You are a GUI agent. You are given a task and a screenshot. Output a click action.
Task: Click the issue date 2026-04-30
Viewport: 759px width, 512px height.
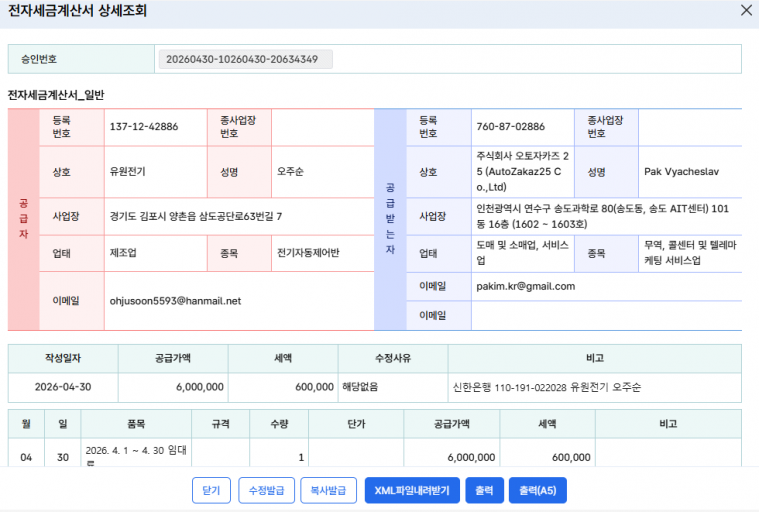click(63, 387)
